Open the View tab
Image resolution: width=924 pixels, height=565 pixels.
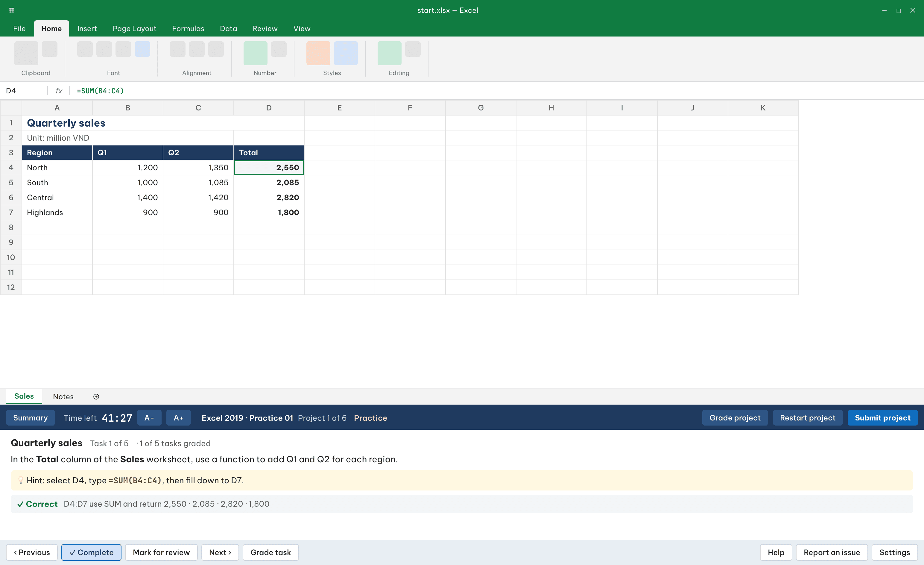302,28
